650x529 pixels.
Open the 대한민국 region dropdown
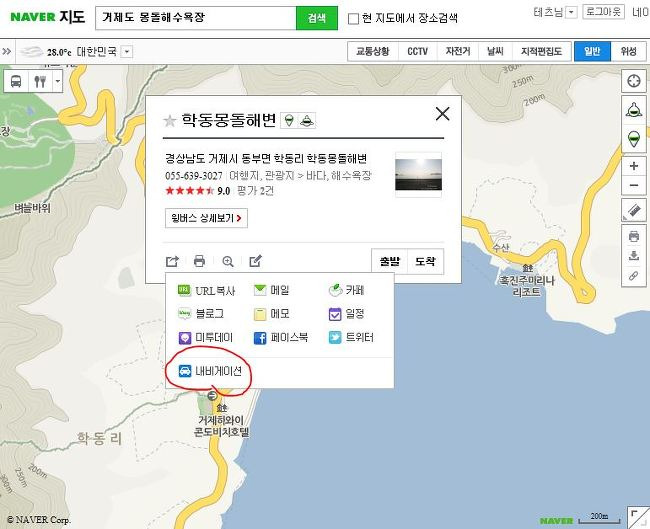point(128,52)
